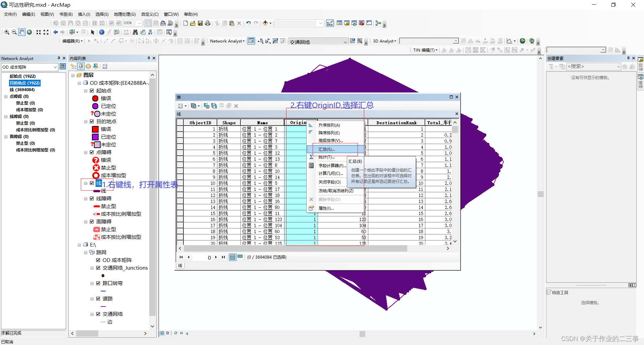
Task: Open the Go To XY tool
Action: tap(150, 32)
